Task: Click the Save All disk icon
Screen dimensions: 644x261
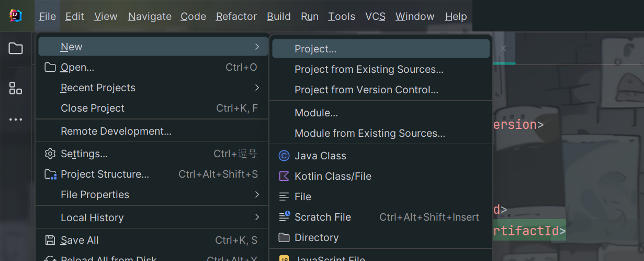Action: click(50, 240)
